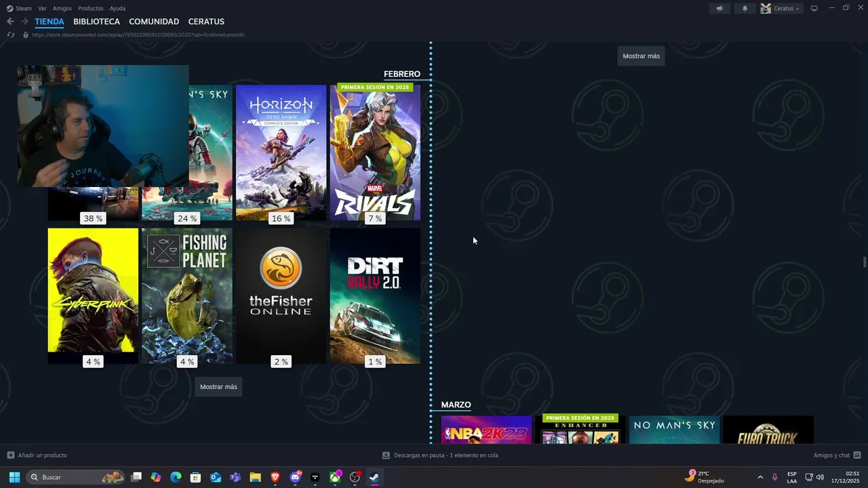Screen dimensions: 868x488
Task: Click the 7 % label under Rivals
Action: tap(375, 218)
